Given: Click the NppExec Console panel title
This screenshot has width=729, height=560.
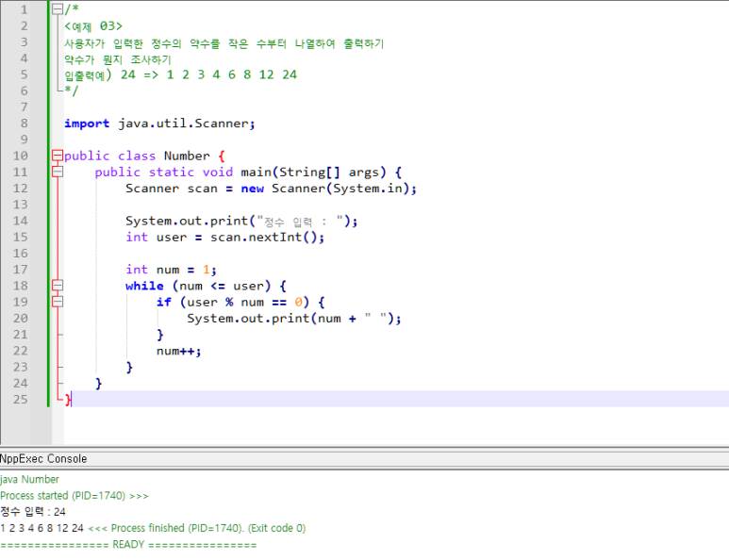Looking at the screenshot, I should 43,459.
